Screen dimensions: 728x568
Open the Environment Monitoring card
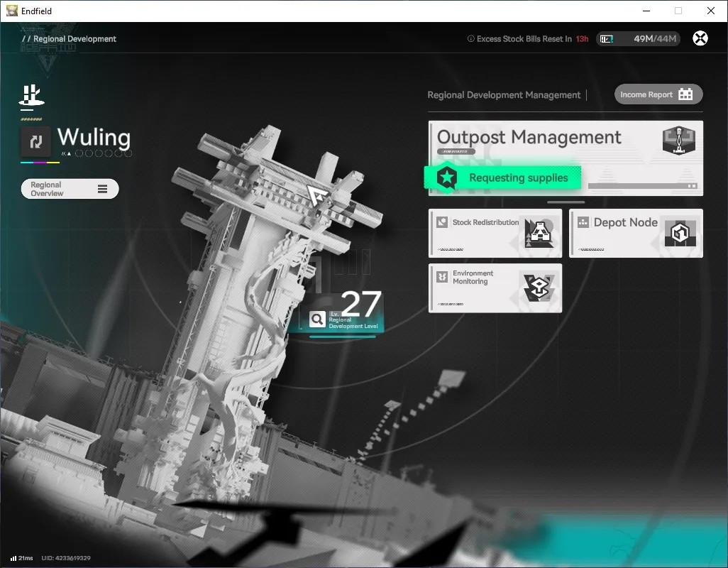[x=495, y=288]
